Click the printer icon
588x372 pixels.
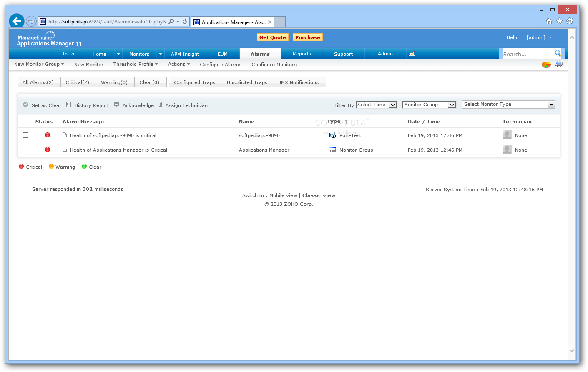pos(559,64)
